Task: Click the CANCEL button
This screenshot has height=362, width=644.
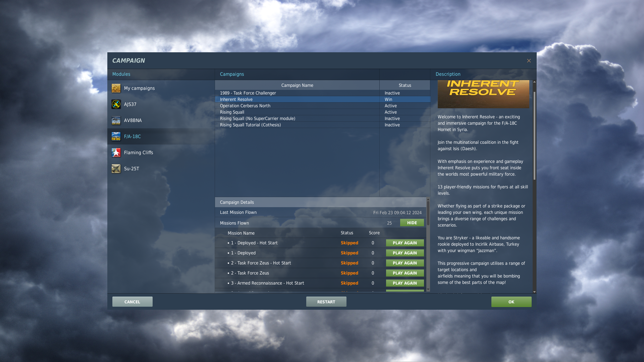Action: 132,302
